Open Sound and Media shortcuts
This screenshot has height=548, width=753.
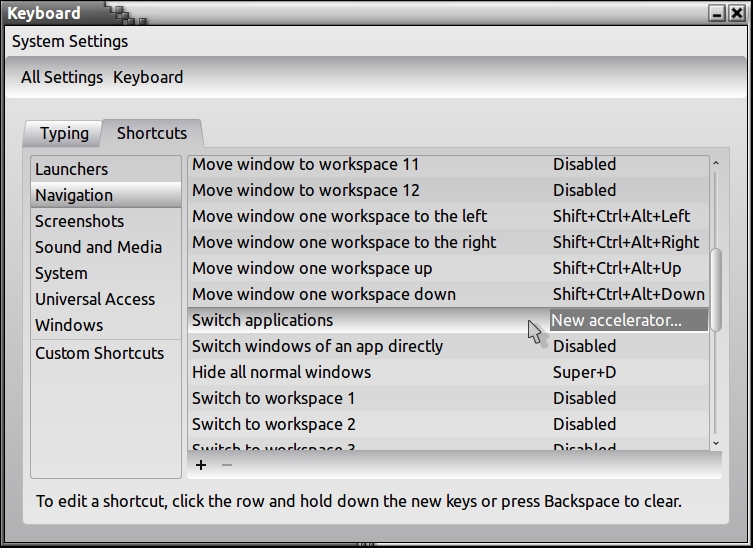[98, 247]
